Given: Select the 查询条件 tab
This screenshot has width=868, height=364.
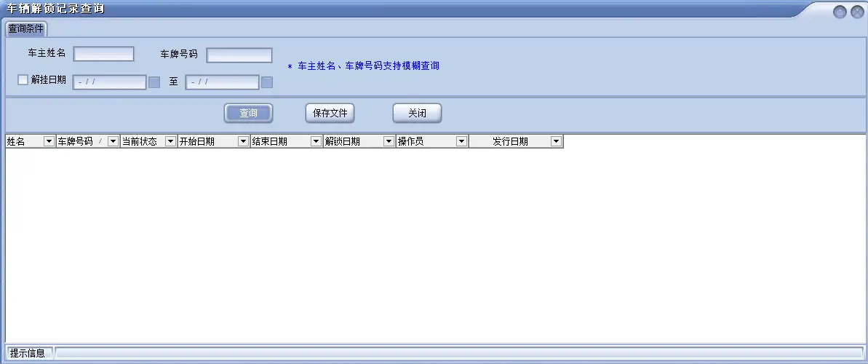Looking at the screenshot, I should (x=25, y=28).
